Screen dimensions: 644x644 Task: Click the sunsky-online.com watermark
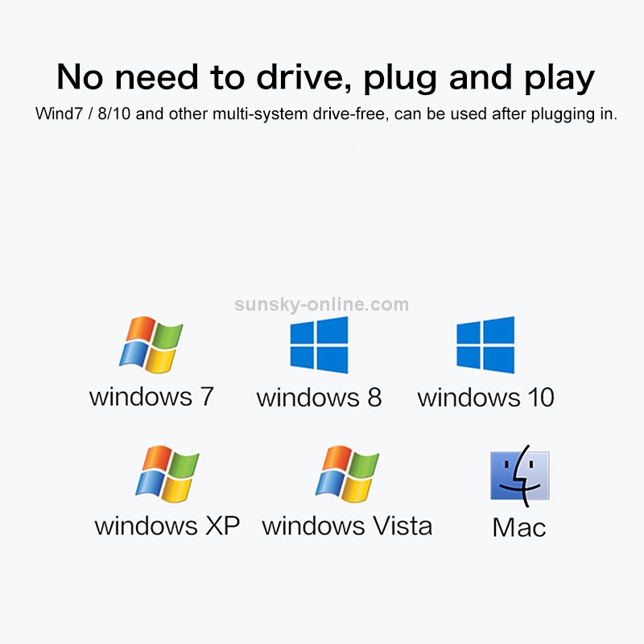click(x=321, y=305)
